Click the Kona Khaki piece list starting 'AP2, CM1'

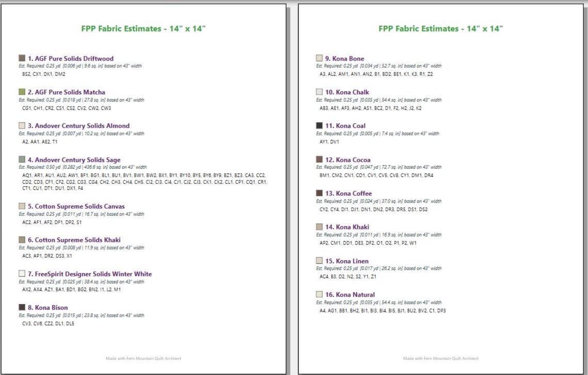(368, 243)
